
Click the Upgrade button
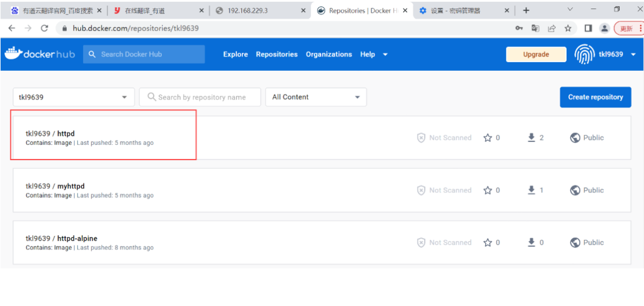click(x=536, y=54)
